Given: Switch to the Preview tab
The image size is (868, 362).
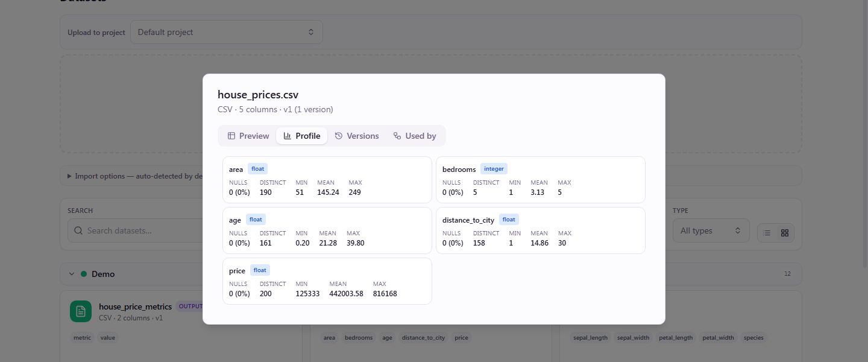Looking at the screenshot, I should coord(248,136).
